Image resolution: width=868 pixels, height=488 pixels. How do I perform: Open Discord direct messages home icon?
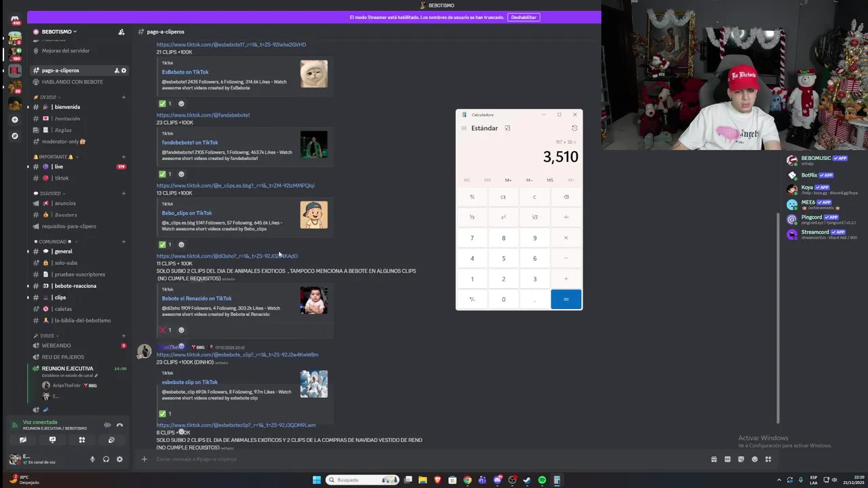[15, 20]
